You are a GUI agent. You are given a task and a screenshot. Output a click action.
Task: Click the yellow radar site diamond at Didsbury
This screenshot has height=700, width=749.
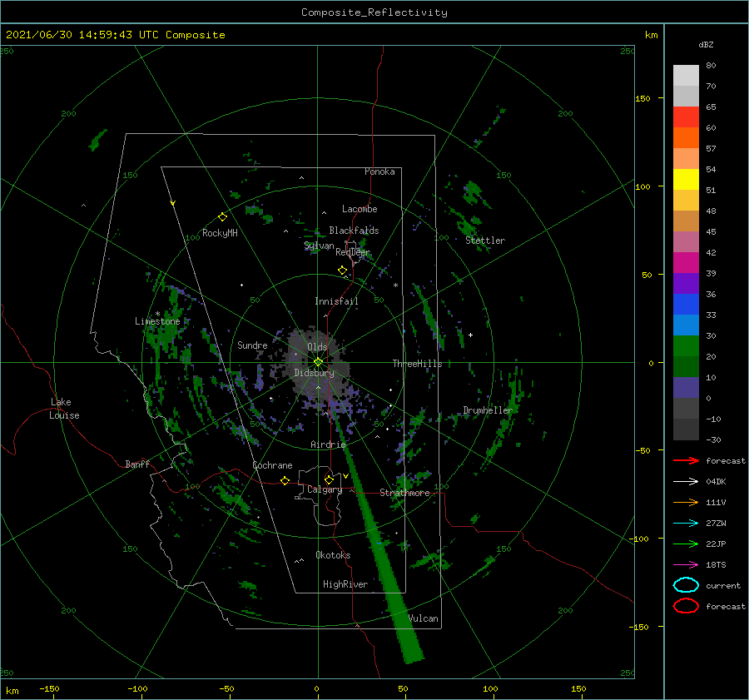(318, 362)
